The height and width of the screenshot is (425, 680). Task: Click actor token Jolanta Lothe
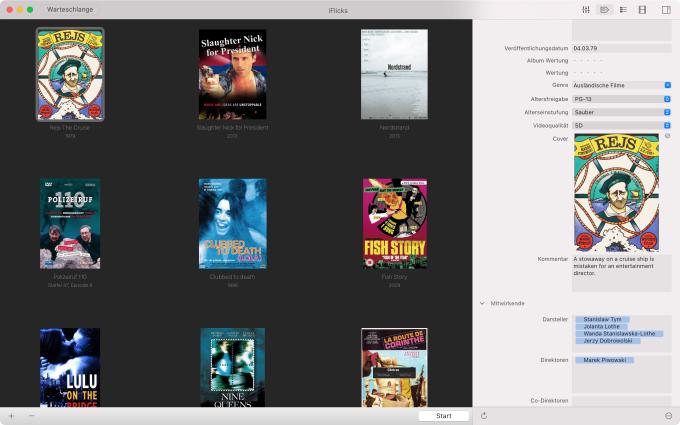pyautogui.click(x=602, y=326)
